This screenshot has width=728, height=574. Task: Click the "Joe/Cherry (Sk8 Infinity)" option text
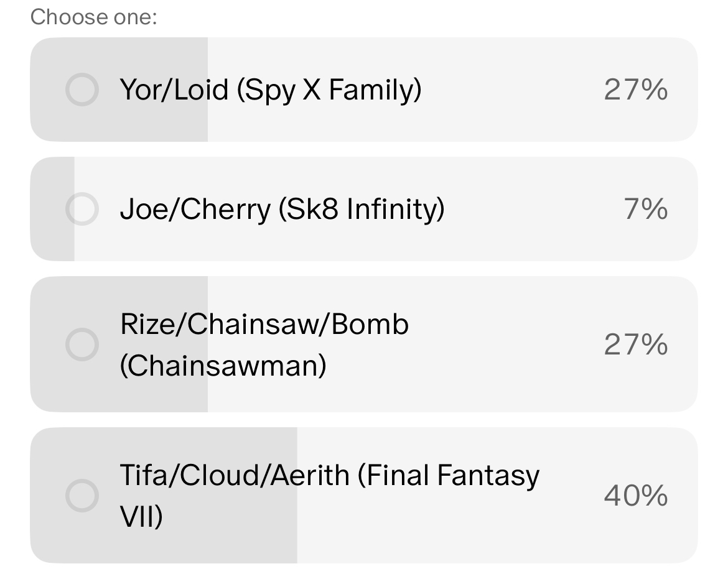(x=282, y=209)
